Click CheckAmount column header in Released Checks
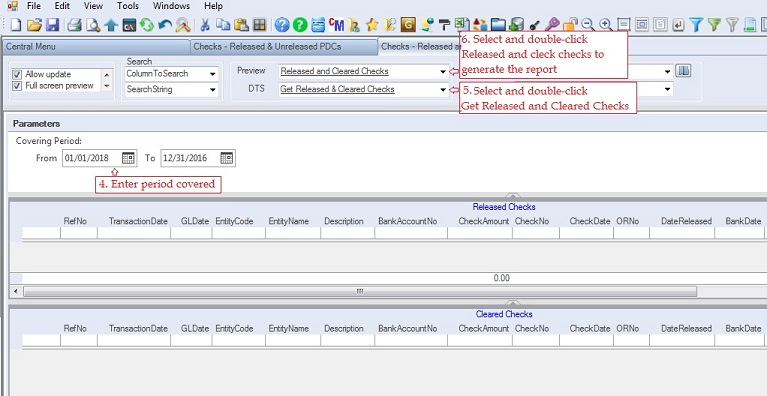 pos(484,221)
